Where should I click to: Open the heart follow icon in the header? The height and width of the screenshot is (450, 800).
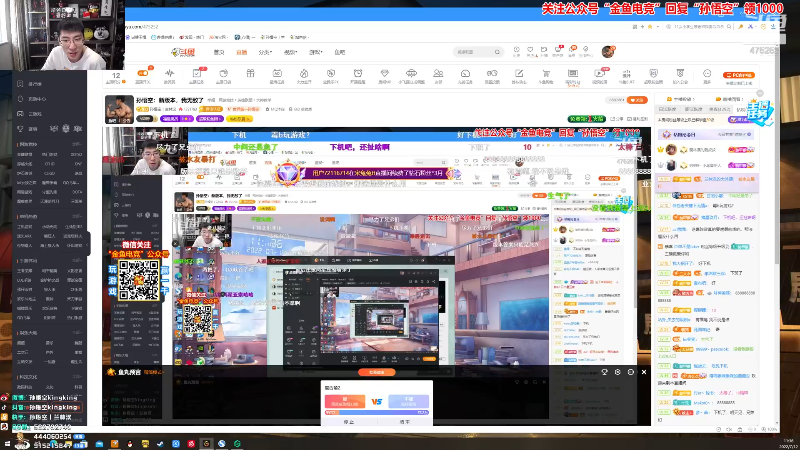530,51
